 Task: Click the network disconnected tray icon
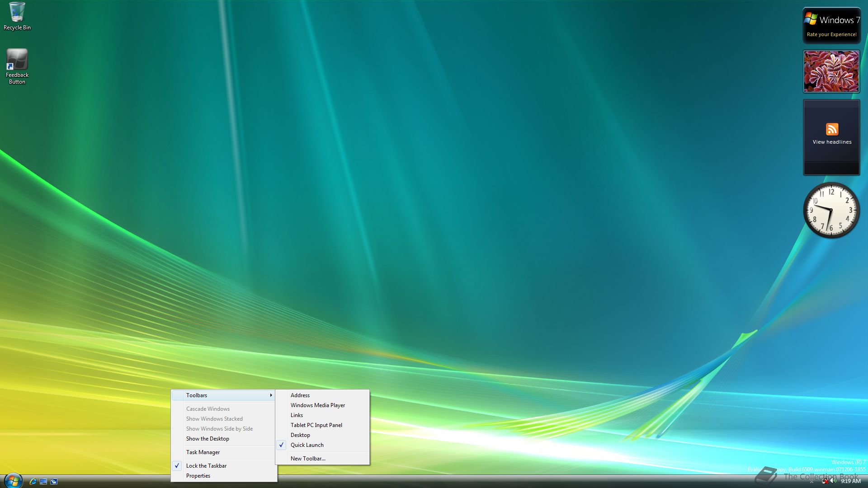tap(825, 481)
